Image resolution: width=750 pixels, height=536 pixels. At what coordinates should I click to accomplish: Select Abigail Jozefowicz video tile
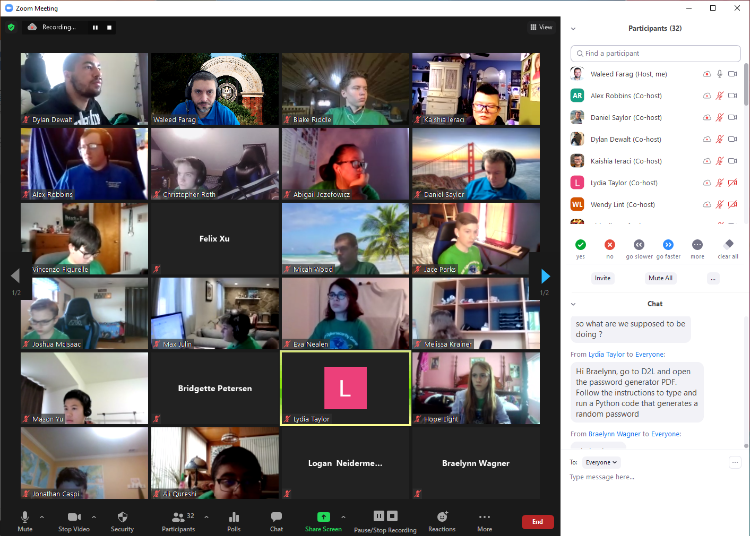click(x=345, y=164)
